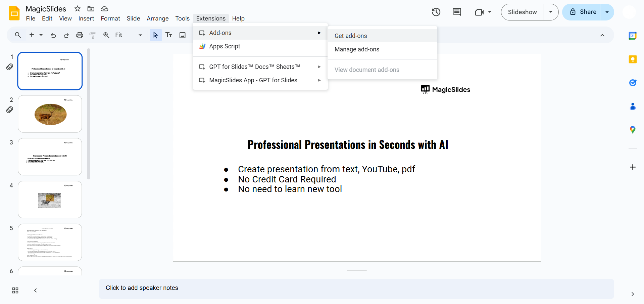Open the comments panel icon

pos(457,12)
